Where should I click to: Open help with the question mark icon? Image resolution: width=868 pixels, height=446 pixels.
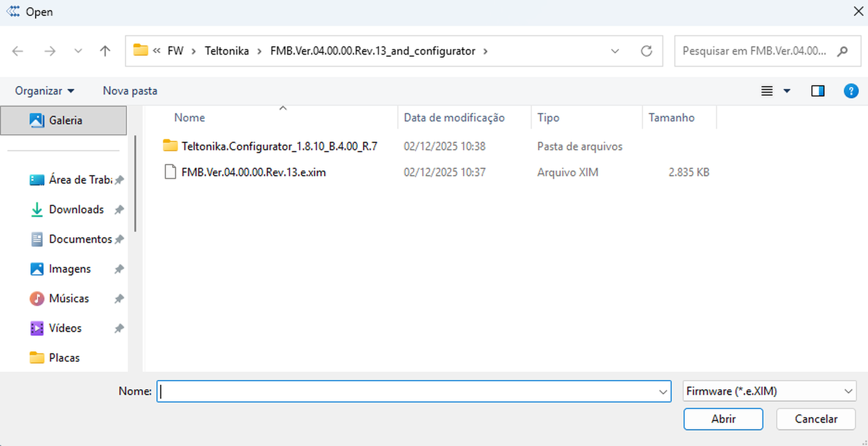pos(851,91)
